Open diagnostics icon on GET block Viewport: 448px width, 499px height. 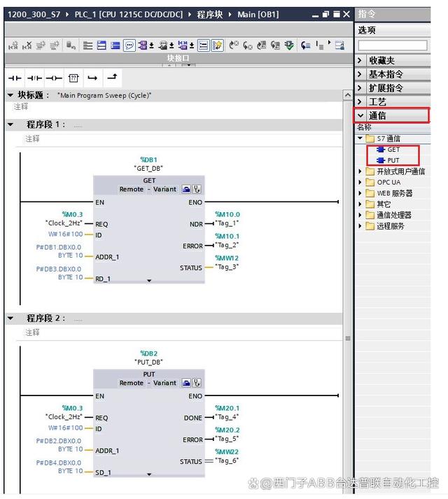pos(197,190)
